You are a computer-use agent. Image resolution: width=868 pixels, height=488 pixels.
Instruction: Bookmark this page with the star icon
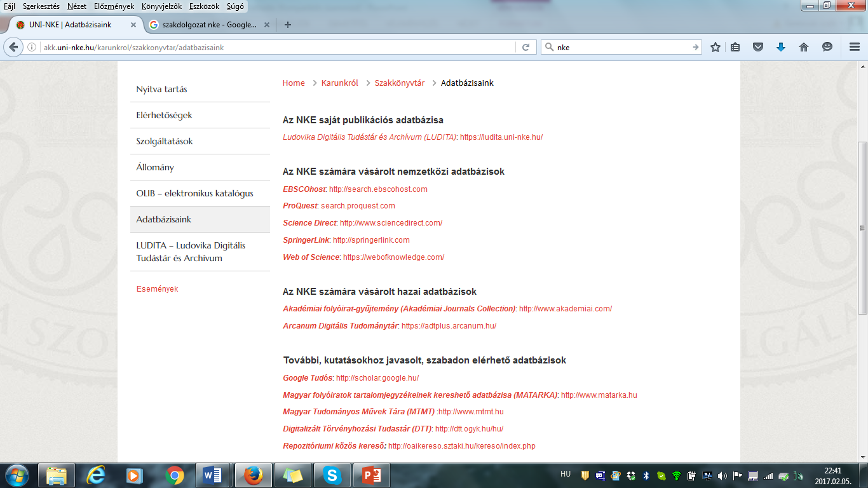coord(715,47)
